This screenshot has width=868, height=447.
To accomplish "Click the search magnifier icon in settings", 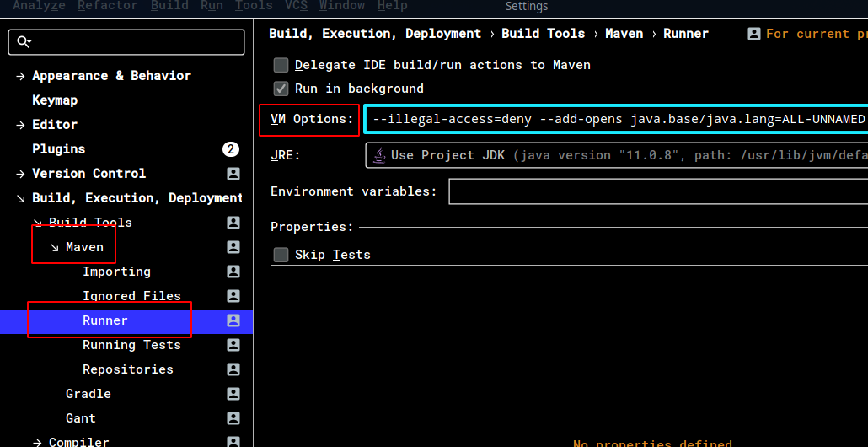I will tap(24, 42).
